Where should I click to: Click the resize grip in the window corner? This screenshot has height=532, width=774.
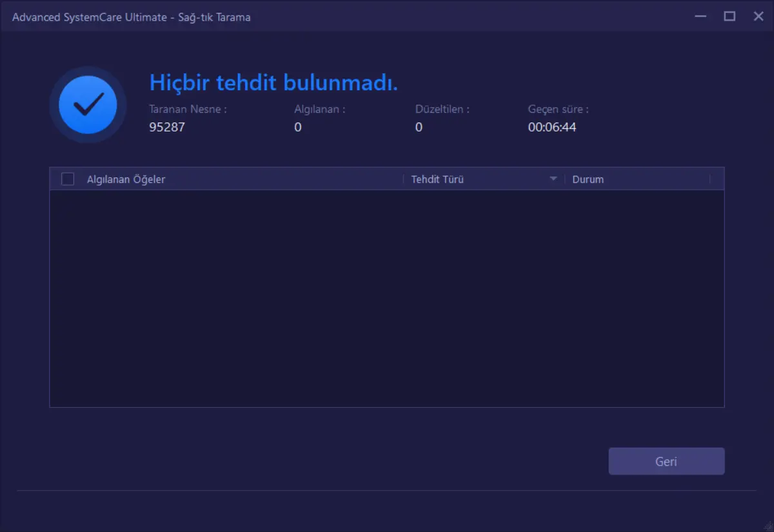click(x=769, y=527)
